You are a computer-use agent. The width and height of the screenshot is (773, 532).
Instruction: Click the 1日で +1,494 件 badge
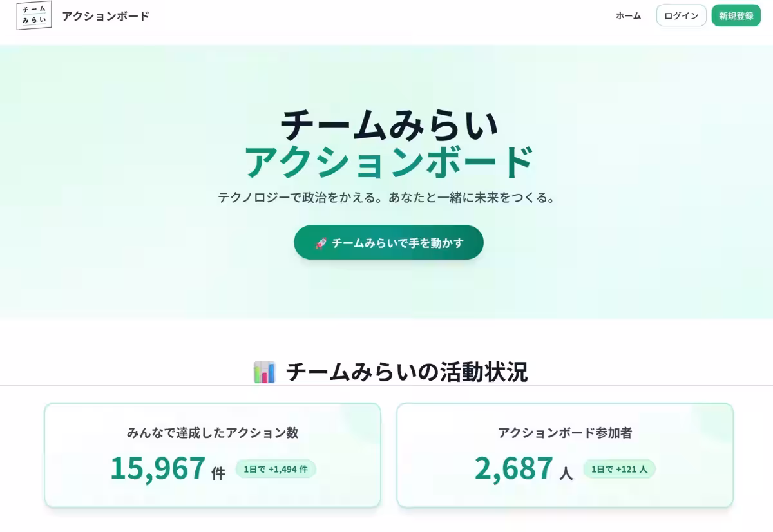tap(276, 469)
